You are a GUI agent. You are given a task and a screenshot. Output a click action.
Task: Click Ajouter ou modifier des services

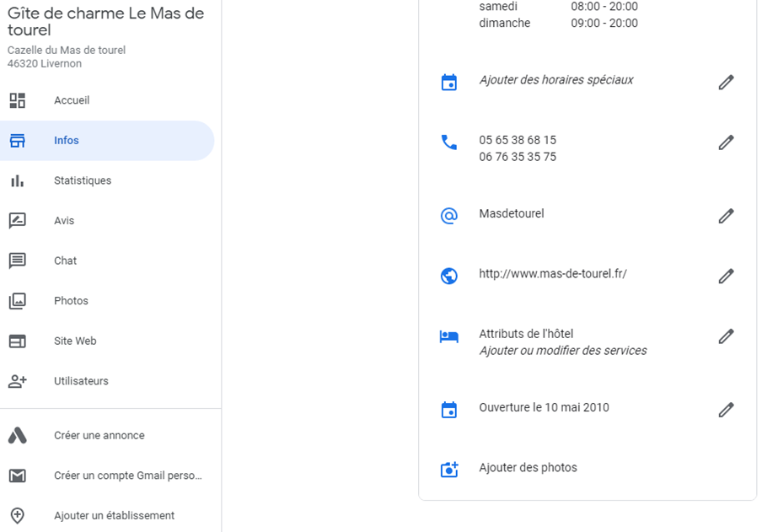pyautogui.click(x=563, y=351)
